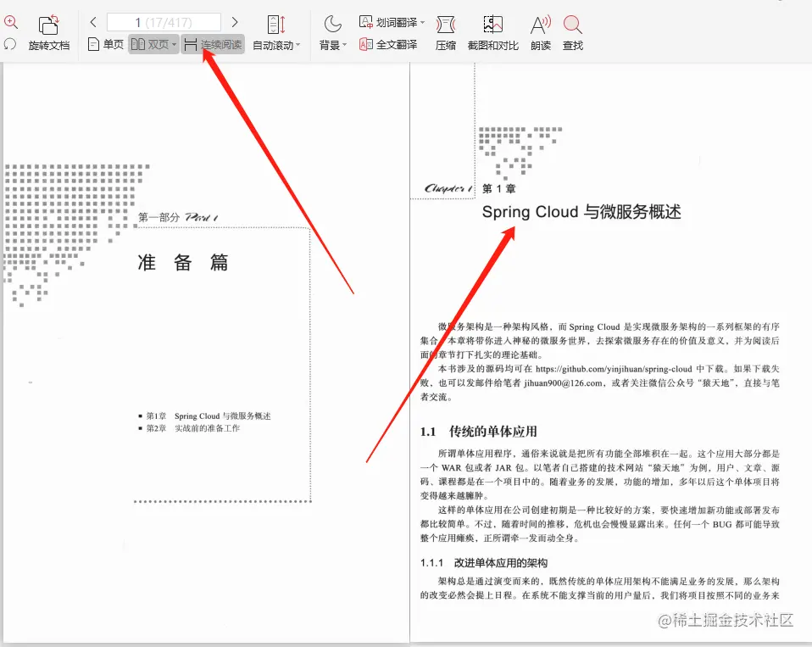Click 第2章 实战前的准备工作 entry
The height and width of the screenshot is (647, 812).
189,428
